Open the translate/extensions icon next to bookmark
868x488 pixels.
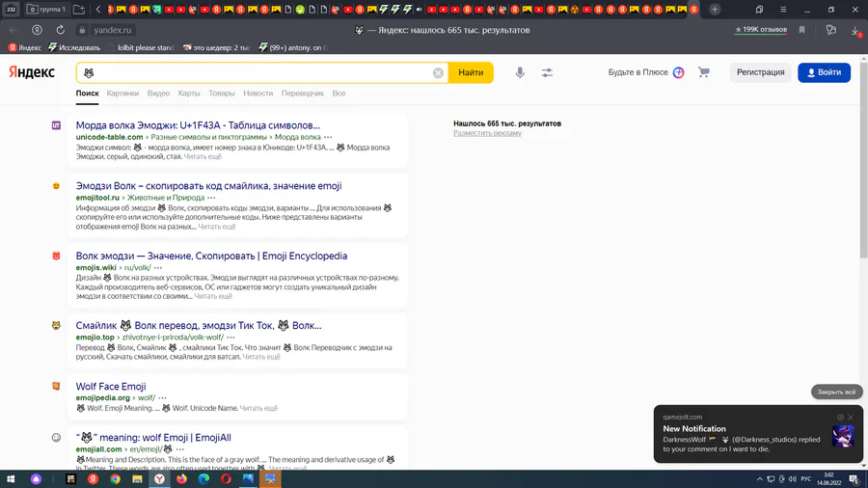(x=831, y=30)
